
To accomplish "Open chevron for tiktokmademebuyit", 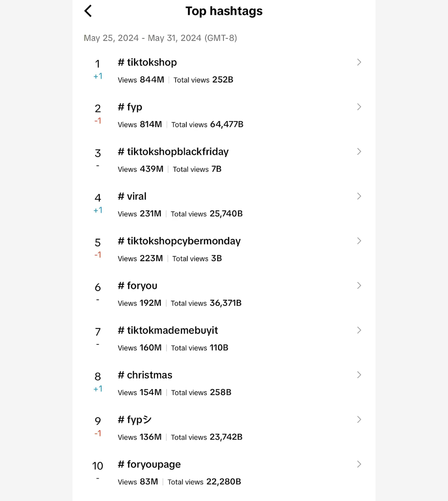I will [359, 330].
